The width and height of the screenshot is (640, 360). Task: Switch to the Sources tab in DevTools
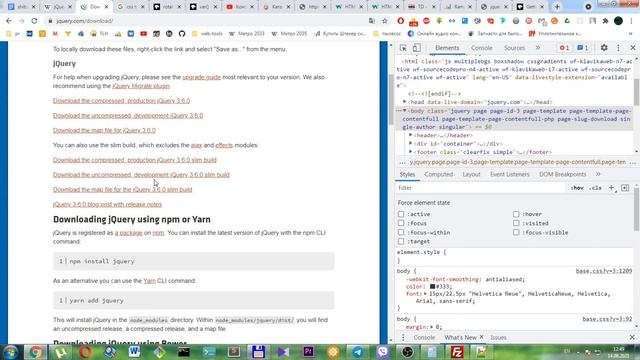click(x=514, y=48)
